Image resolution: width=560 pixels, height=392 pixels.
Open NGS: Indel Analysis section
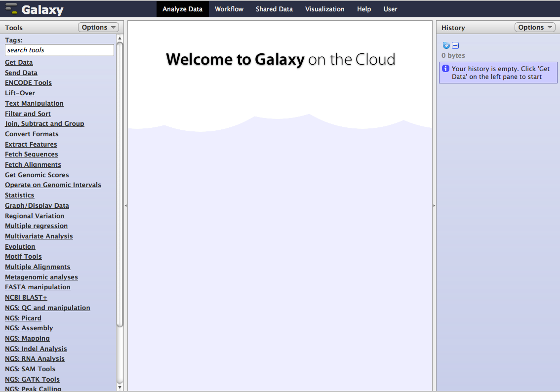click(x=36, y=349)
